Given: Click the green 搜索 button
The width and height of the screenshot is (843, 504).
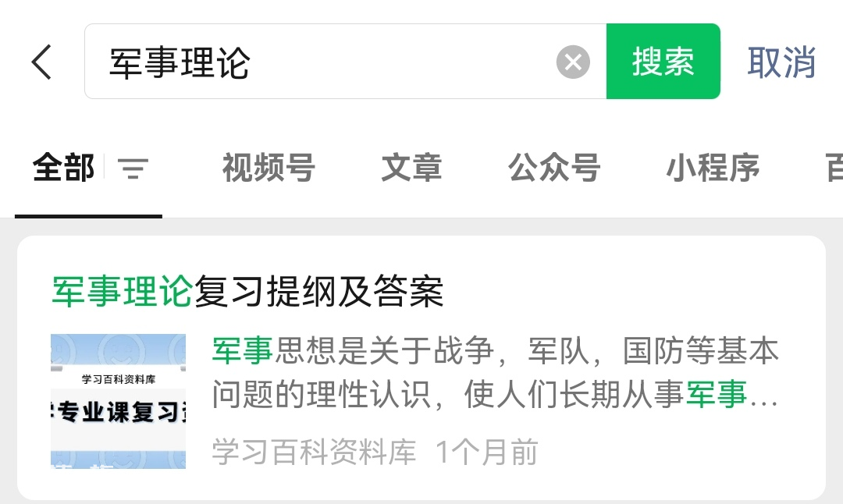Looking at the screenshot, I should tap(663, 62).
